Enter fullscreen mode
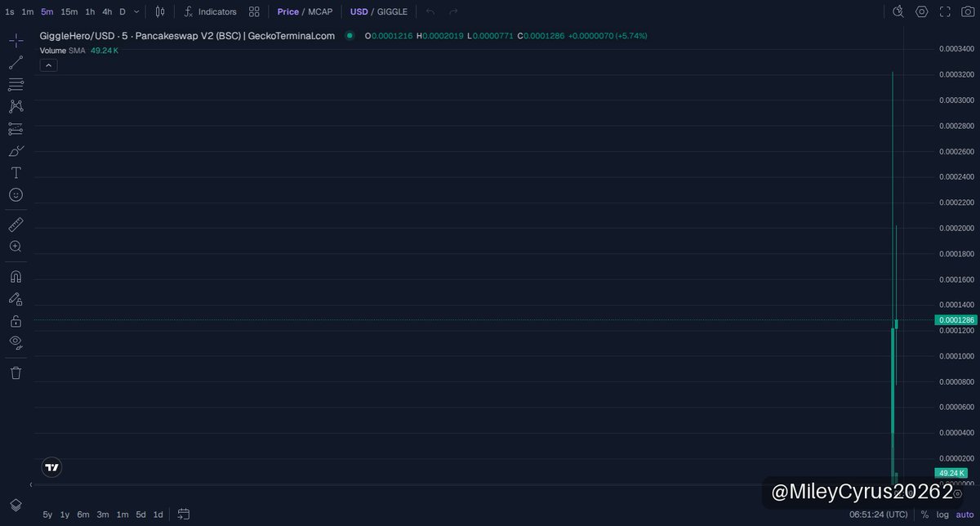980x526 pixels. pyautogui.click(x=945, y=11)
